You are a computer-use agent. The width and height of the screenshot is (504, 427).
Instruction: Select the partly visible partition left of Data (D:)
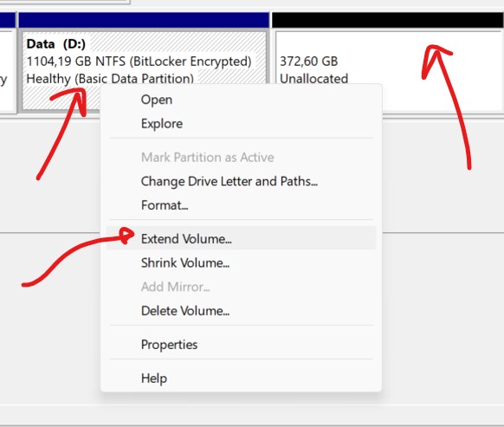[x=7, y=71]
